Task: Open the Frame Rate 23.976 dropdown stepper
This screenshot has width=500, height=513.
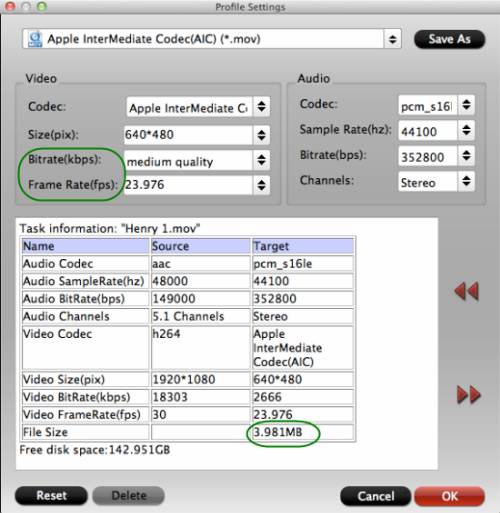Action: [x=262, y=185]
